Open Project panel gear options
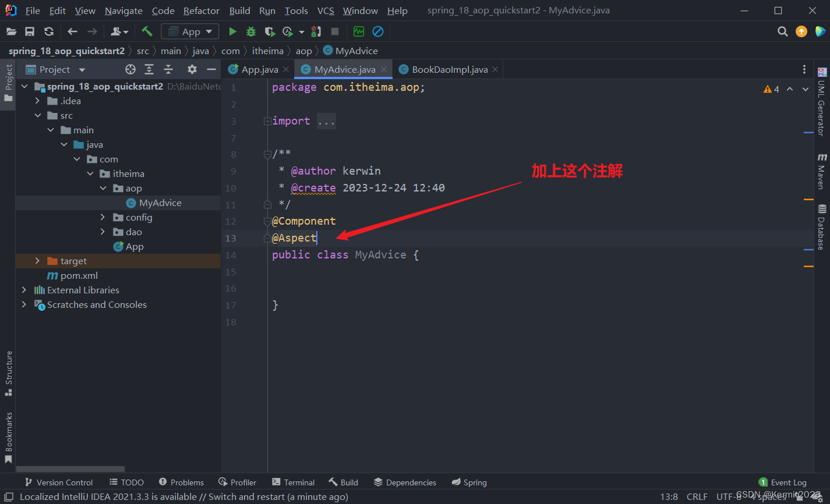Viewport: 830px width, 504px height. click(x=192, y=69)
